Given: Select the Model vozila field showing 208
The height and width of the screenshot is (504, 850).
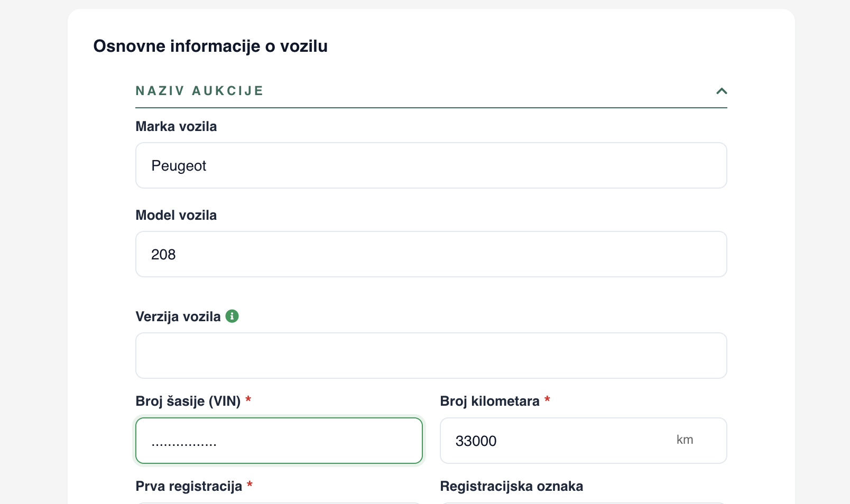Looking at the screenshot, I should pos(431,254).
